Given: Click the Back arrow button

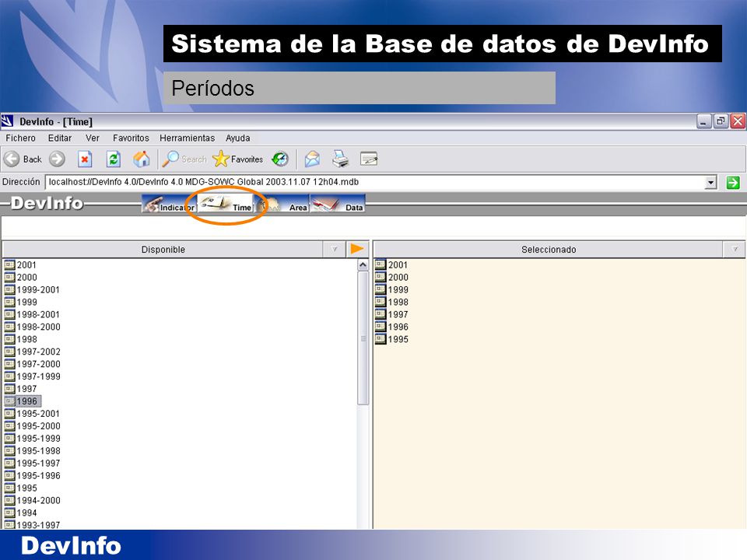Looking at the screenshot, I should (x=12, y=159).
